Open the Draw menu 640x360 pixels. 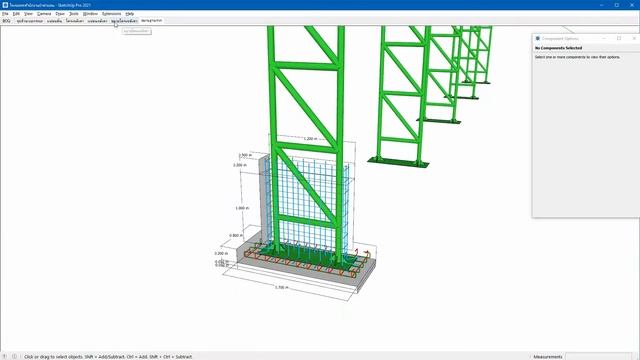pyautogui.click(x=60, y=13)
